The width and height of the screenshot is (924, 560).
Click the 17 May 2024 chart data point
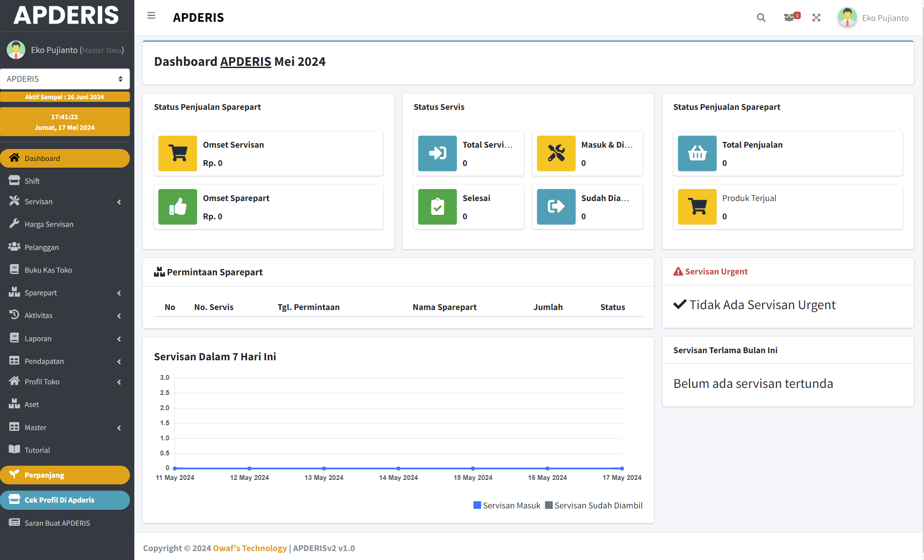[622, 468]
